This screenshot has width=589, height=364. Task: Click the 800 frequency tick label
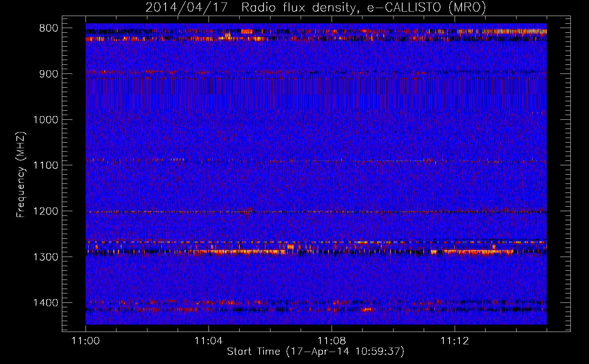pos(49,28)
